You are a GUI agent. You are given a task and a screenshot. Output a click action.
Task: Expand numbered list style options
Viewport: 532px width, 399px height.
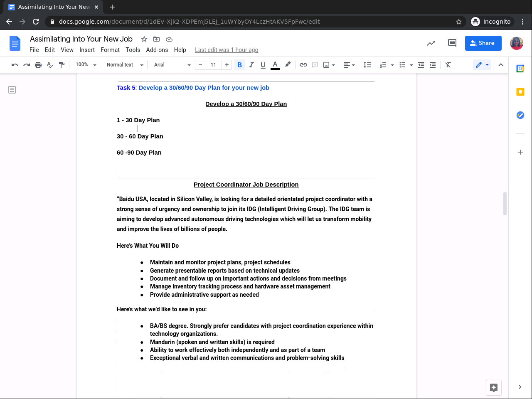[x=392, y=65]
